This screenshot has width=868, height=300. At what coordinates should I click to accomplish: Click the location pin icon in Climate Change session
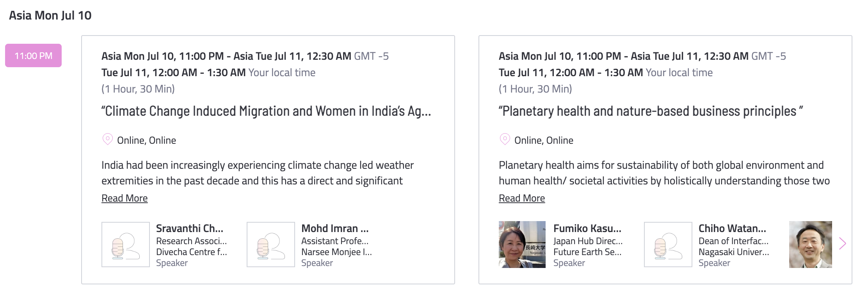coord(107,139)
